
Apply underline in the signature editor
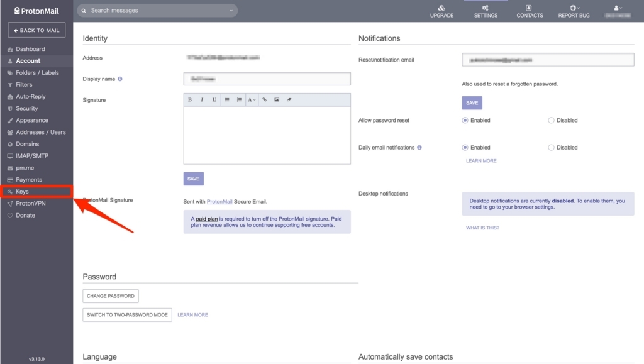click(214, 100)
